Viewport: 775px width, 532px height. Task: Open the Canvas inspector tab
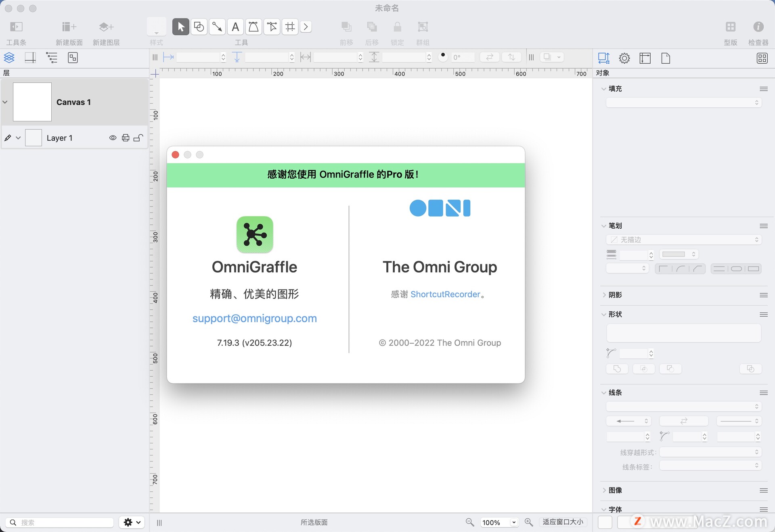[645, 58]
